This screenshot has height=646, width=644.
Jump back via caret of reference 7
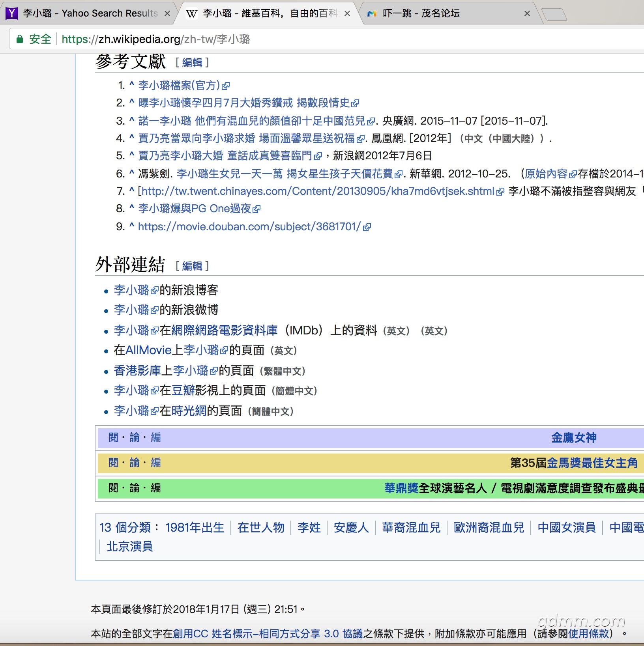point(132,190)
